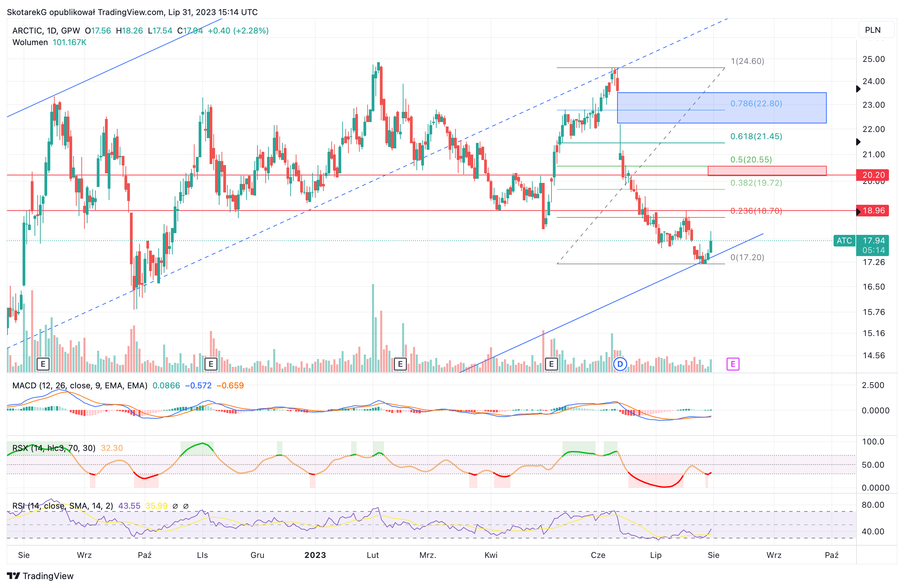The width and height of the screenshot is (904, 588).
Task: Click the black arrow marker beside 24.00
Action: click(x=858, y=89)
